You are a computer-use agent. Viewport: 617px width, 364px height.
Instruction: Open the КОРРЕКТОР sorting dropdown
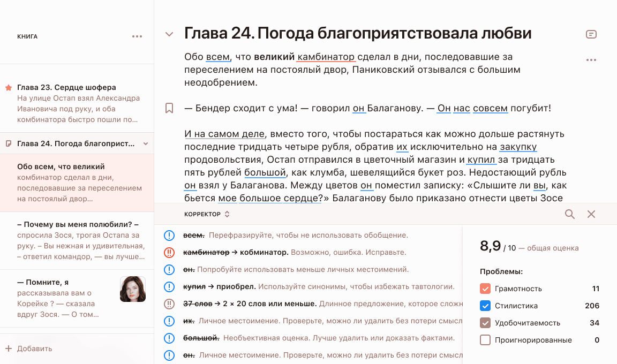click(x=226, y=214)
